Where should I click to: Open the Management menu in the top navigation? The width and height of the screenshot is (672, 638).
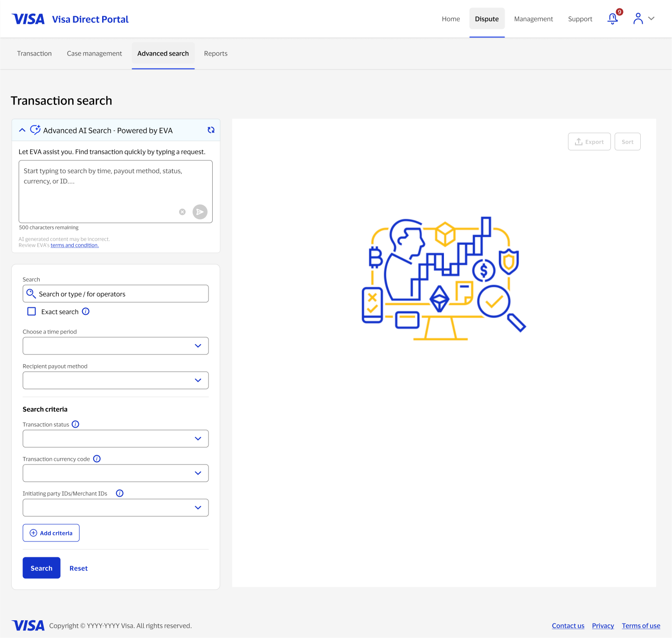click(533, 19)
